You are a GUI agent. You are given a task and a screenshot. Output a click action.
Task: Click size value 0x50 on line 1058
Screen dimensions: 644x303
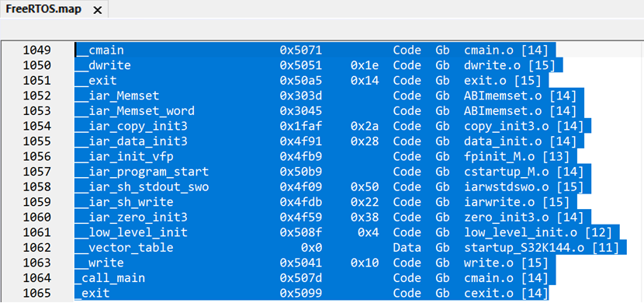tap(365, 187)
